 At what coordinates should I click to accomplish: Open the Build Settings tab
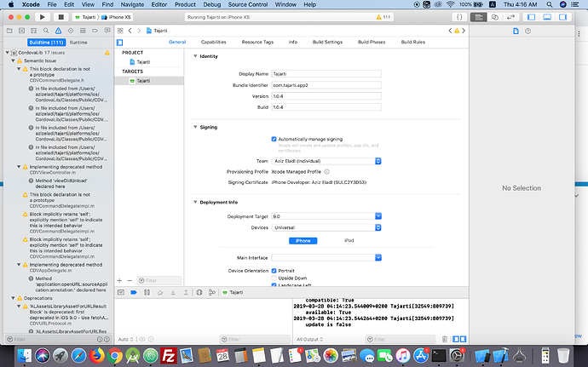point(327,42)
